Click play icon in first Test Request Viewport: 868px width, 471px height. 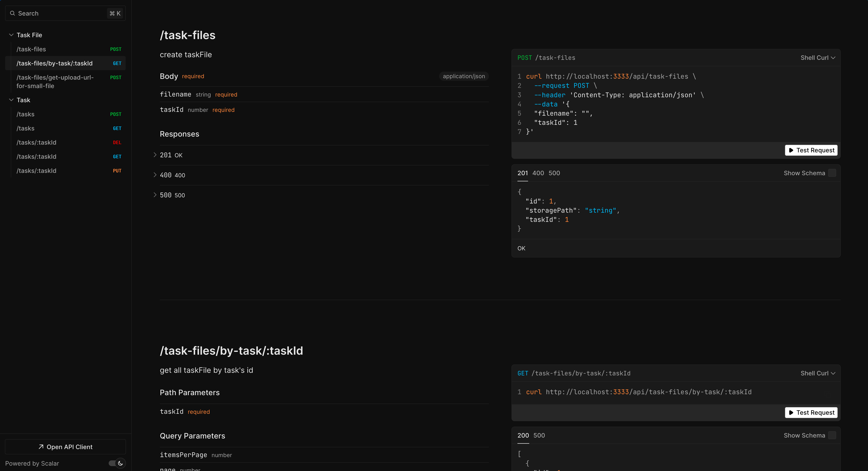791,150
